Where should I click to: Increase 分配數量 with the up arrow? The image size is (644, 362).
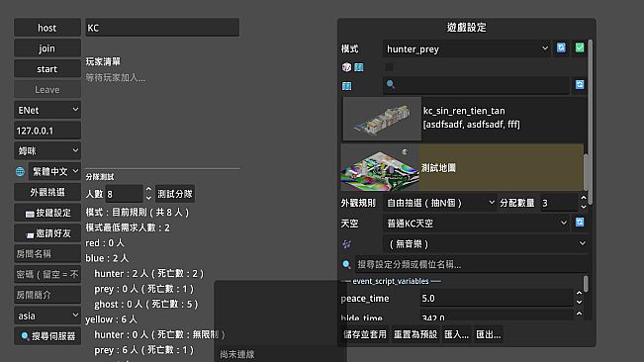(x=584, y=198)
